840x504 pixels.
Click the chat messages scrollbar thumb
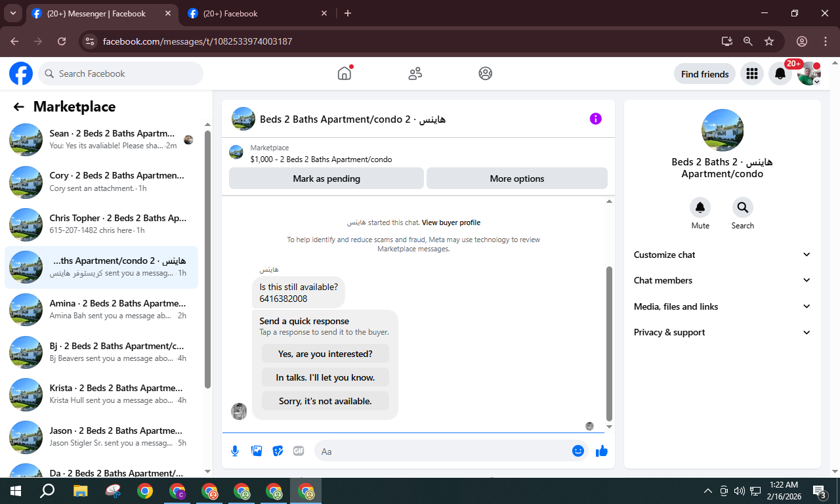click(609, 343)
